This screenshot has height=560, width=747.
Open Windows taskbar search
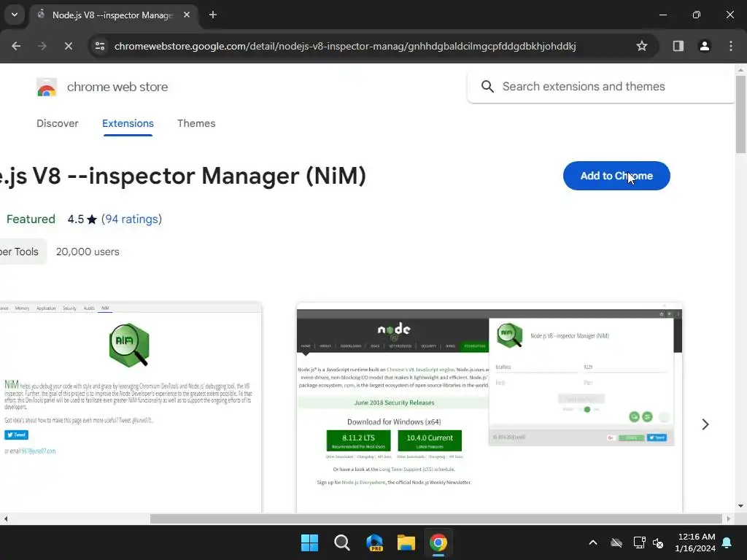[x=341, y=542]
